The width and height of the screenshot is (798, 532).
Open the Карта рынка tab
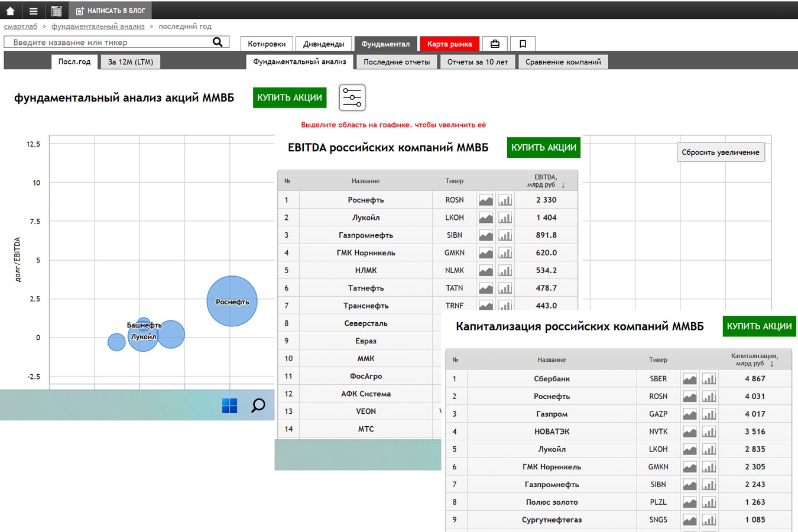(449, 44)
